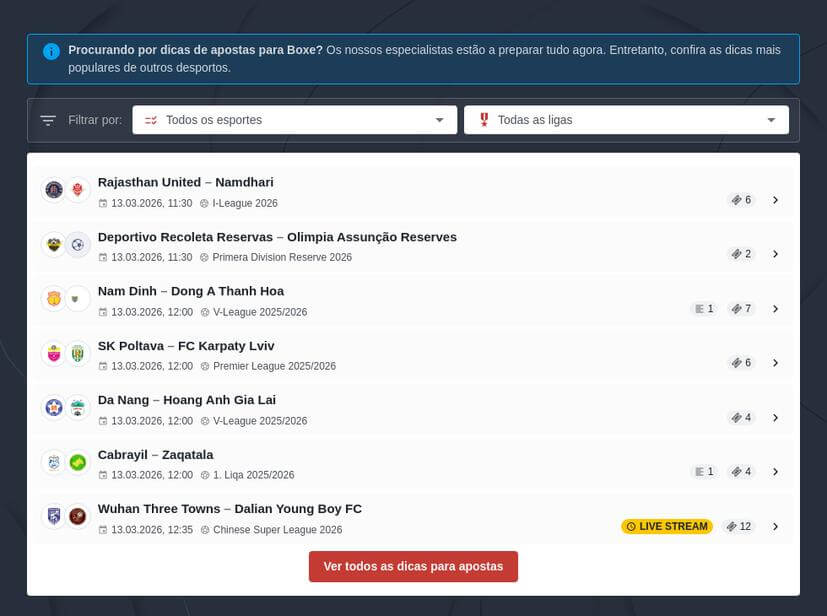
Task: Click the predictions count badge on Nam Dinh row
Action: (x=704, y=309)
